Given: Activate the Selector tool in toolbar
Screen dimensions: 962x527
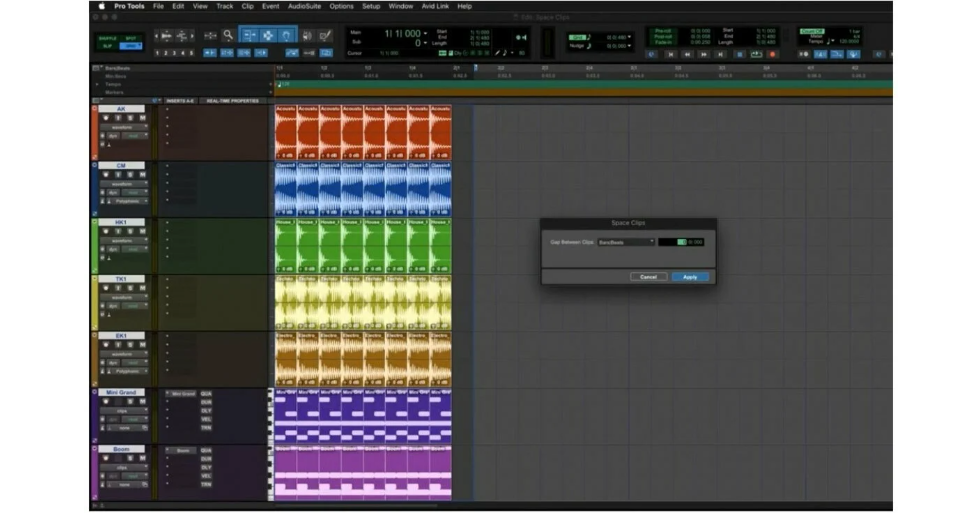Looking at the screenshot, I should 267,35.
